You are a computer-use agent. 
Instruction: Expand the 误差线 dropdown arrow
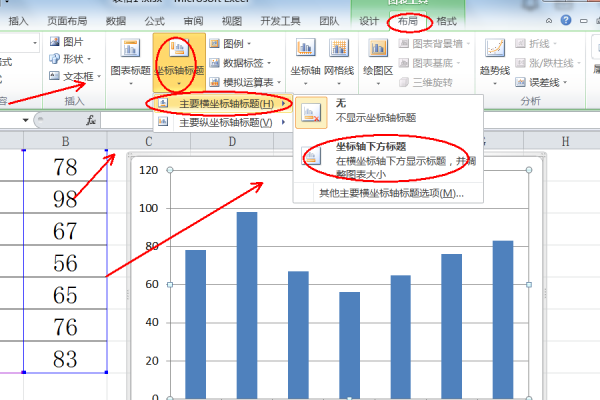coord(565,82)
